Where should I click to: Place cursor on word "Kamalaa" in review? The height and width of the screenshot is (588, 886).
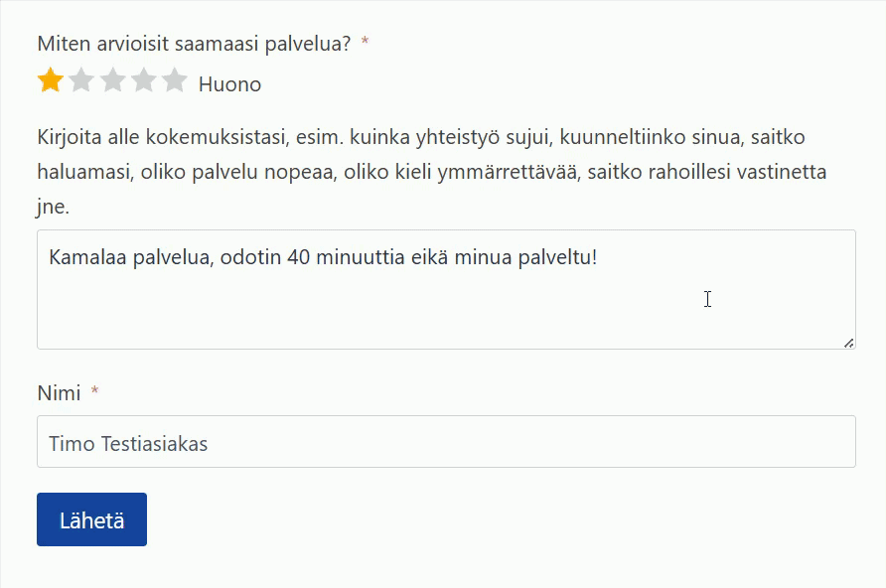point(82,258)
